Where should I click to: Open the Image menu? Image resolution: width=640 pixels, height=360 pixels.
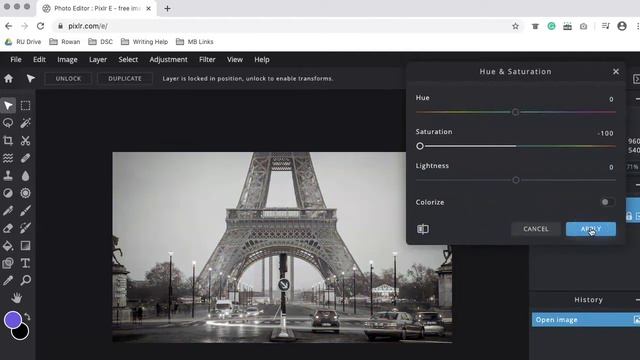67,60
